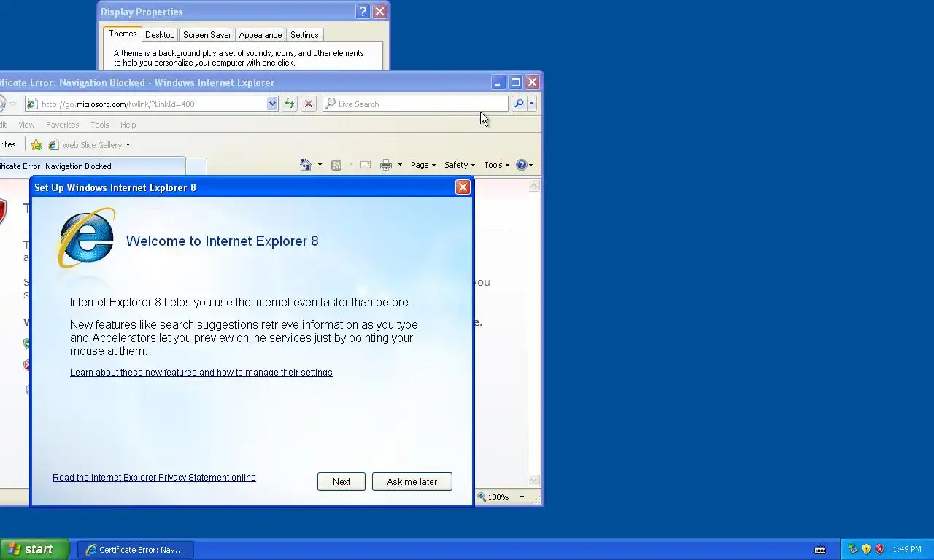Click the Read Mail envelope icon
The width and height of the screenshot is (934, 560).
coord(366,165)
